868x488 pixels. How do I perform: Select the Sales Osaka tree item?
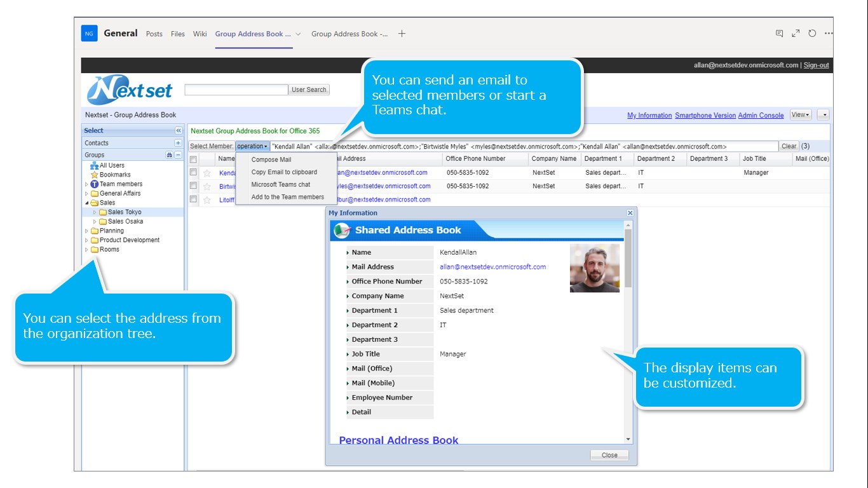[125, 222]
